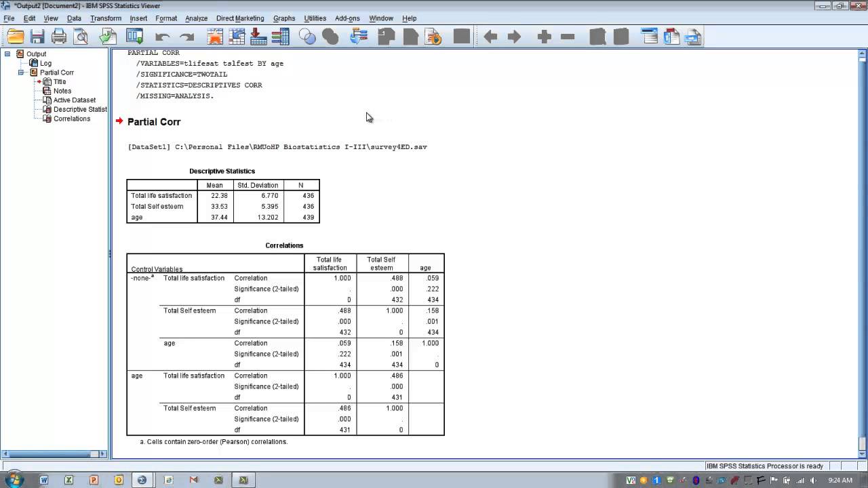Open the Transform menu

[x=105, y=18]
